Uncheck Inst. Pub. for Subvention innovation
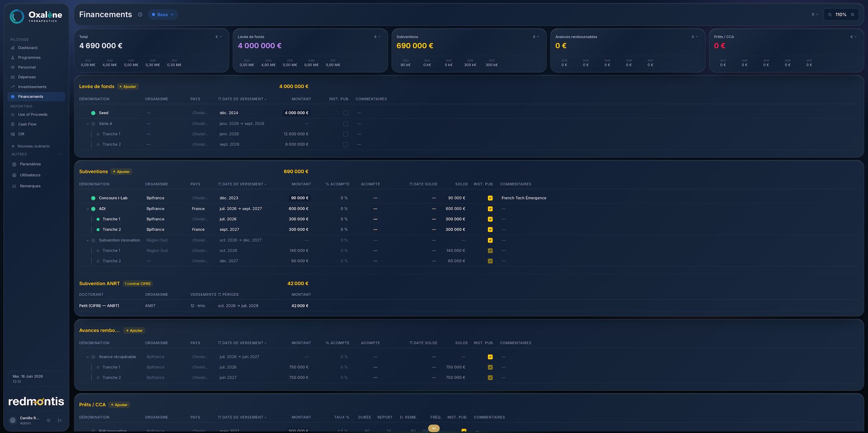The image size is (868, 433). click(x=490, y=240)
